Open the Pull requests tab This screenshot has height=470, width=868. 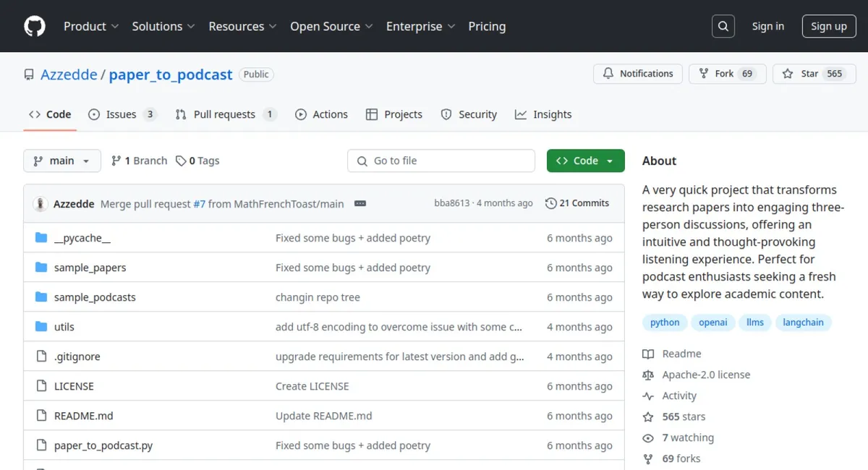[226, 114]
